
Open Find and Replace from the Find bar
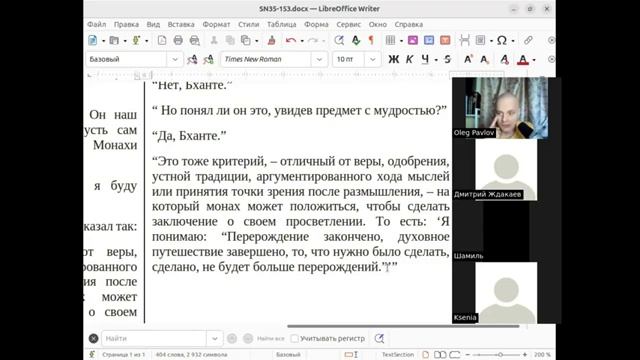(379, 338)
